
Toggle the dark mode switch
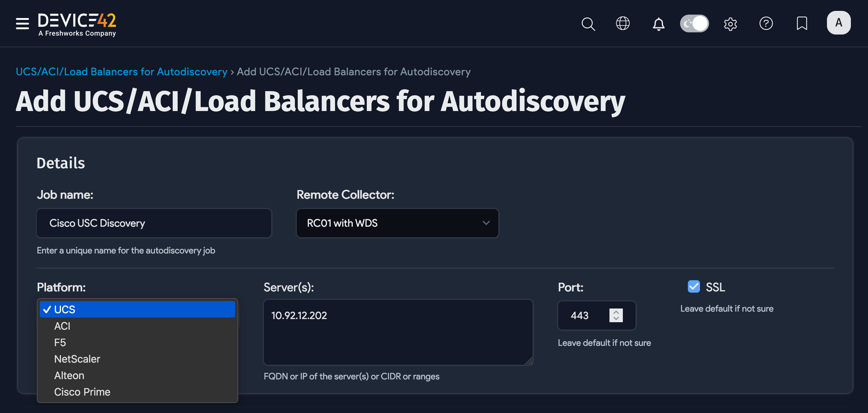tap(694, 24)
